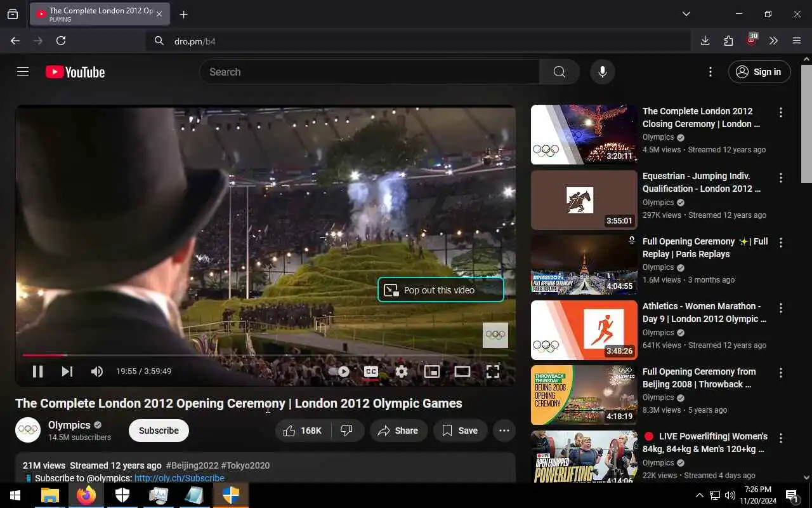
Task: Enter fullscreen video mode
Action: 493,371
